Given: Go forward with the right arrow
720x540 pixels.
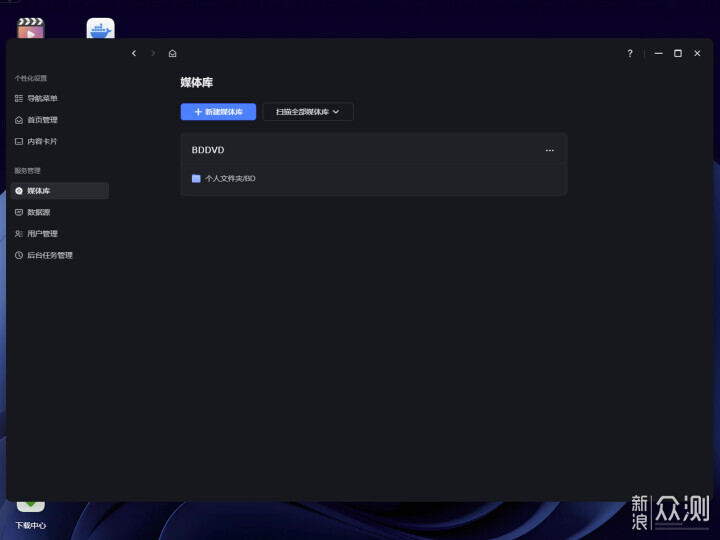Looking at the screenshot, I should (153, 53).
